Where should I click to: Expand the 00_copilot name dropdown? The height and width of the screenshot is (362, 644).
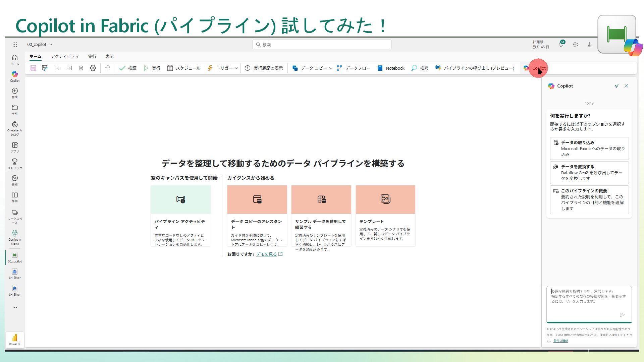point(51,45)
